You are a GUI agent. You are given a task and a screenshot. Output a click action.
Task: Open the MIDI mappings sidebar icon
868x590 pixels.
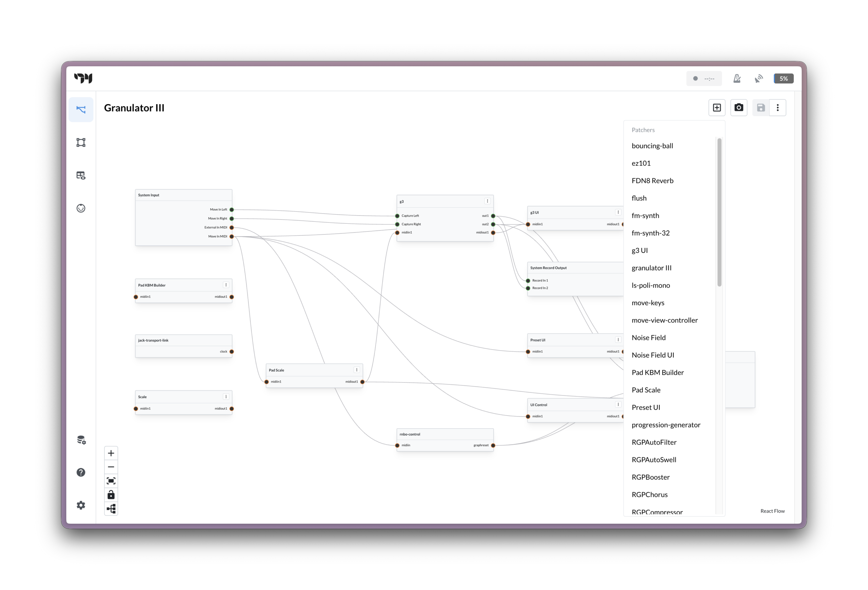[81, 208]
